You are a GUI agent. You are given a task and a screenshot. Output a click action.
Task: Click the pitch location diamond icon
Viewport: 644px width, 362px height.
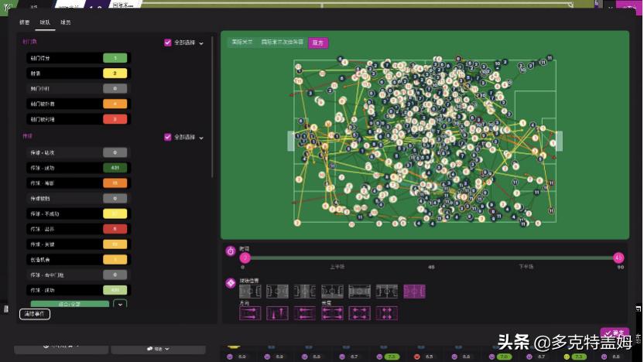coord(231,283)
